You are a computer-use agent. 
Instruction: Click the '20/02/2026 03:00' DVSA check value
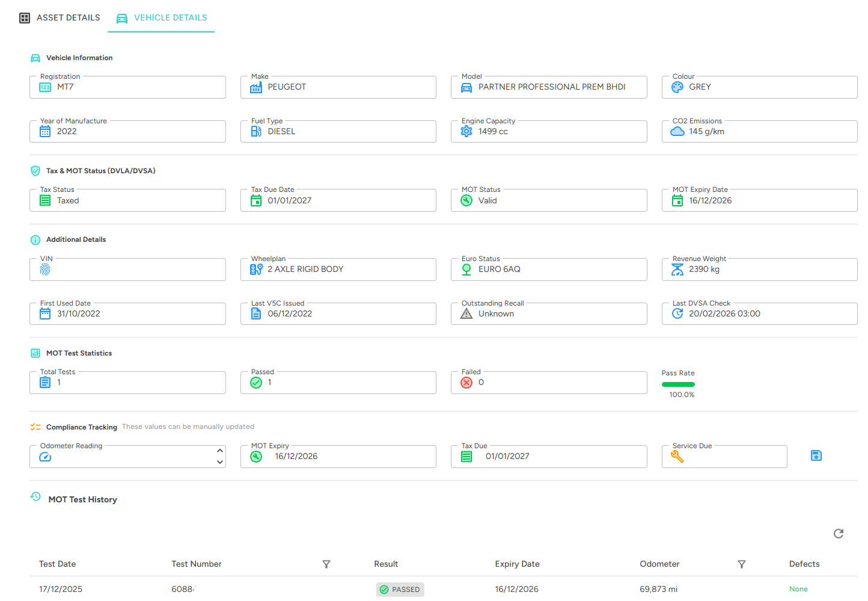(724, 313)
